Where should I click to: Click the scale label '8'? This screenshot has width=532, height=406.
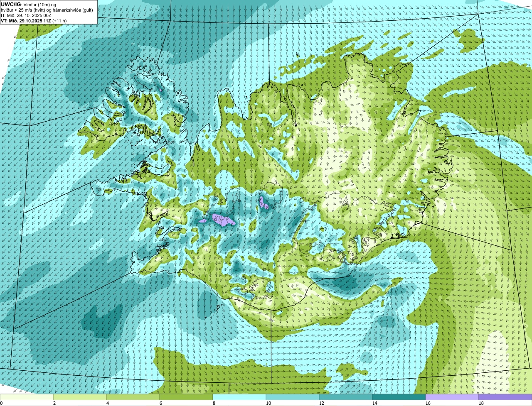(214, 403)
